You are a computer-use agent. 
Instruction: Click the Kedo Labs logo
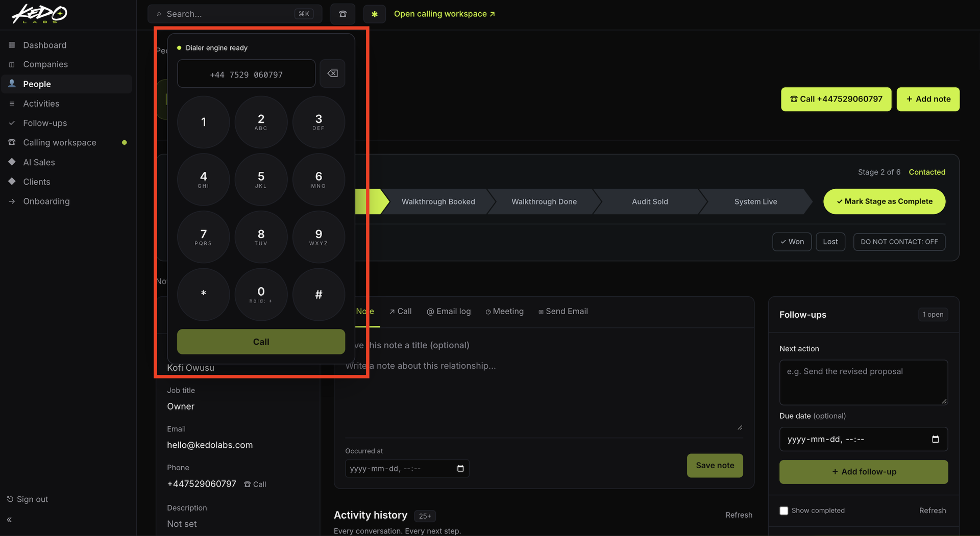point(39,14)
